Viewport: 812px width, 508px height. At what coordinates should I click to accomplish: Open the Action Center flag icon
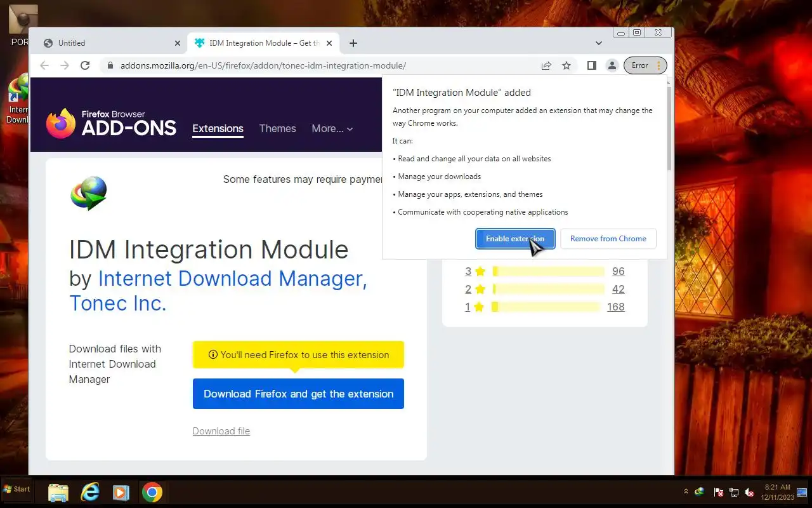click(x=719, y=492)
